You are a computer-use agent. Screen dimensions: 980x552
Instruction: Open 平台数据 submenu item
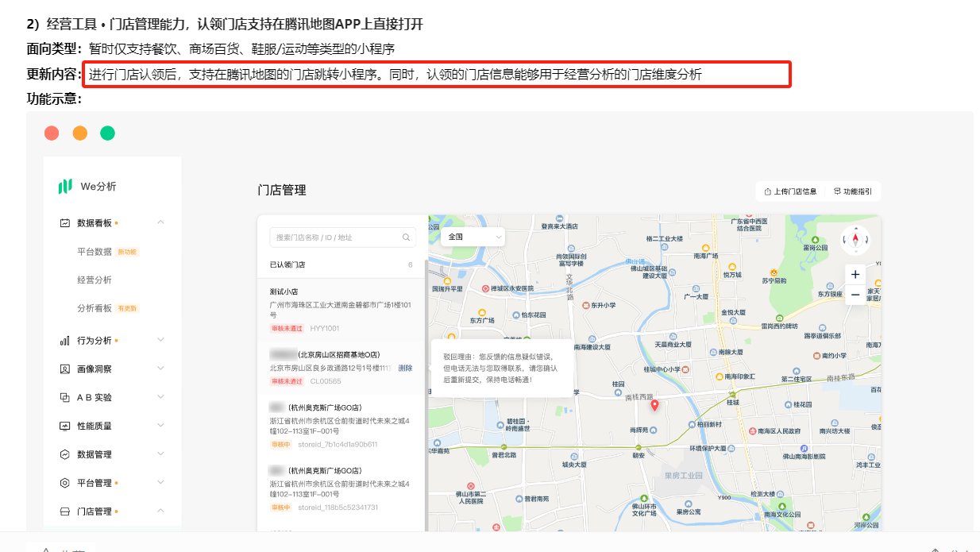(x=94, y=252)
